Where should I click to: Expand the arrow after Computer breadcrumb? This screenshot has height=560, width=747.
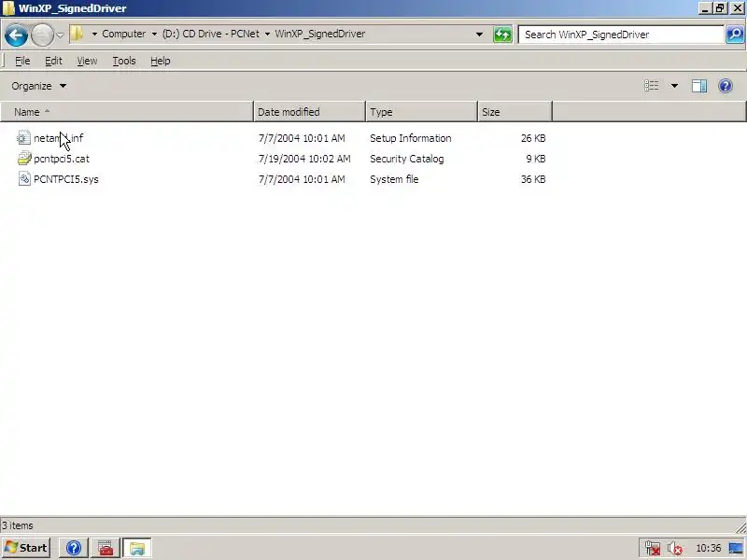154,34
